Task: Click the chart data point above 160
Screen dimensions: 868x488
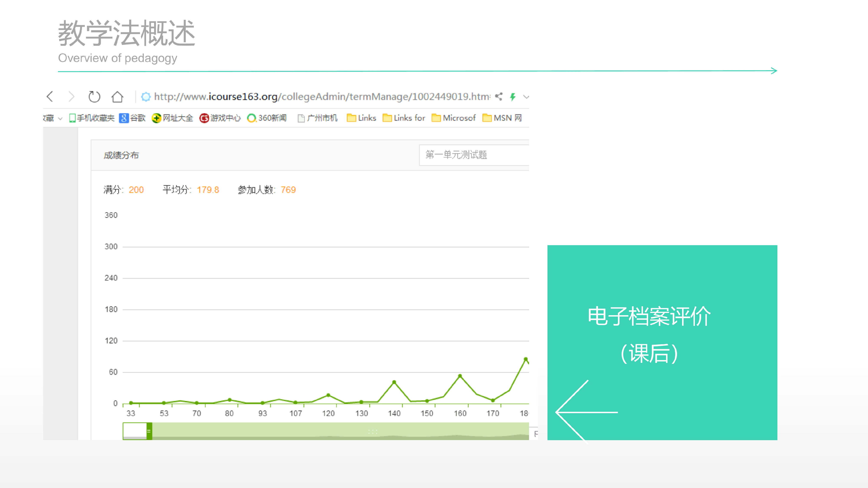Action: point(460,376)
